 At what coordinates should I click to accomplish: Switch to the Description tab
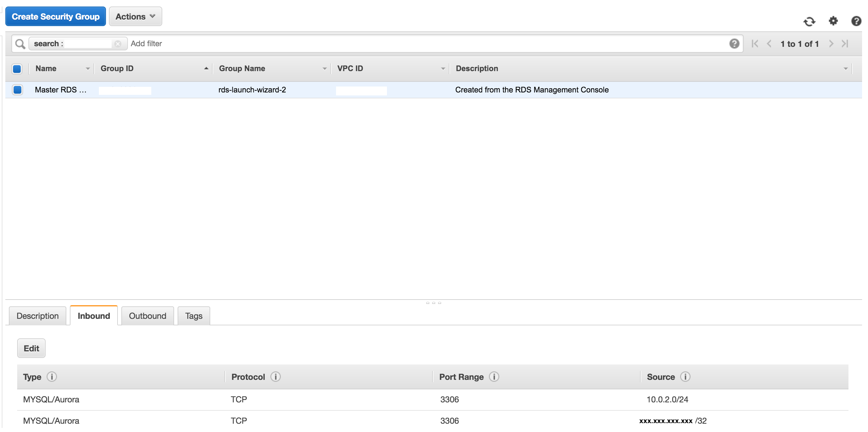click(x=37, y=316)
